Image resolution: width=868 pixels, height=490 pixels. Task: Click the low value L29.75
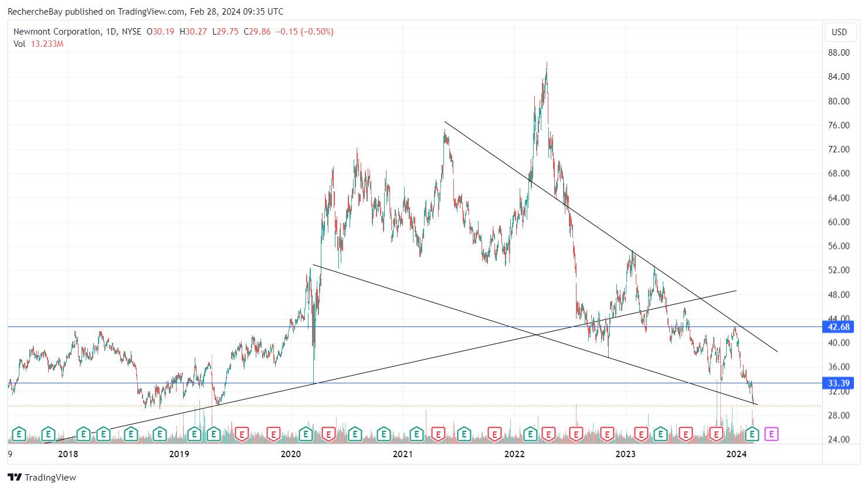coord(225,32)
